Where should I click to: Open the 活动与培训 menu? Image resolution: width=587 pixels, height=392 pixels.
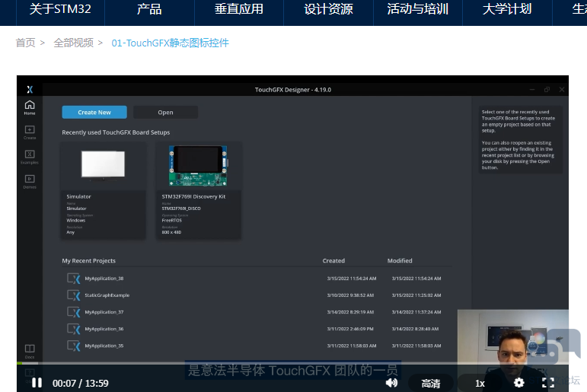pyautogui.click(x=418, y=9)
